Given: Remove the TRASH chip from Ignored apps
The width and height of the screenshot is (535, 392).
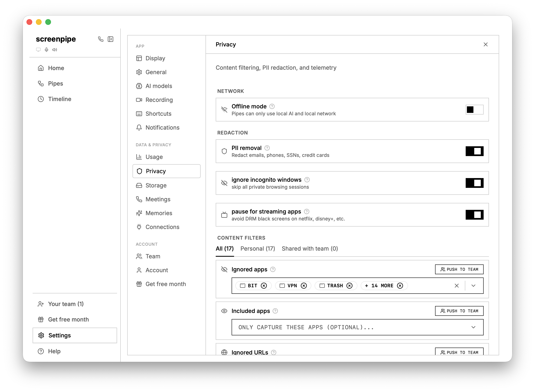Looking at the screenshot, I should point(349,286).
